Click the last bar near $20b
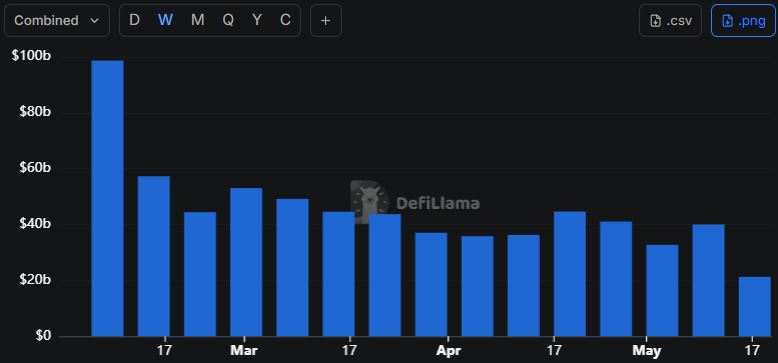 coord(755,306)
